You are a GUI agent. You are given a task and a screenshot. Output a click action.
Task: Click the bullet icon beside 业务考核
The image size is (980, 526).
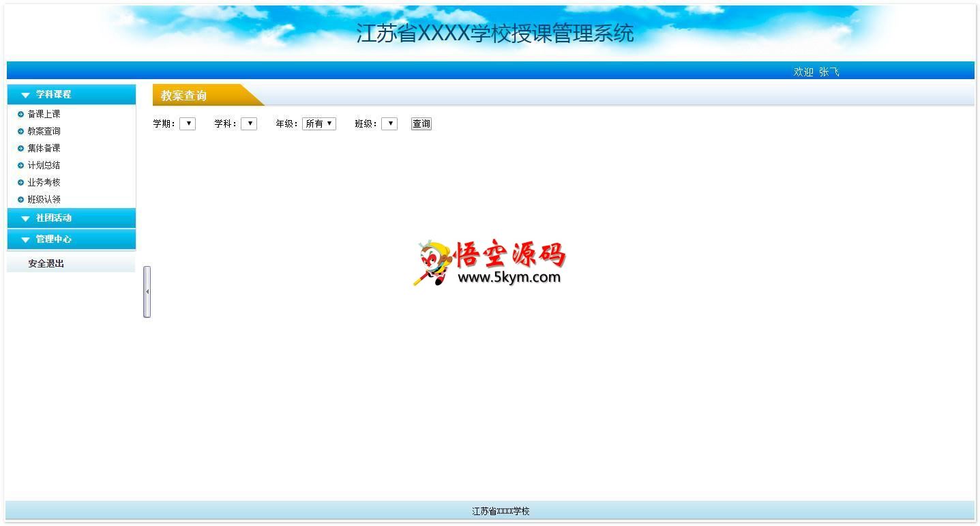pos(20,182)
